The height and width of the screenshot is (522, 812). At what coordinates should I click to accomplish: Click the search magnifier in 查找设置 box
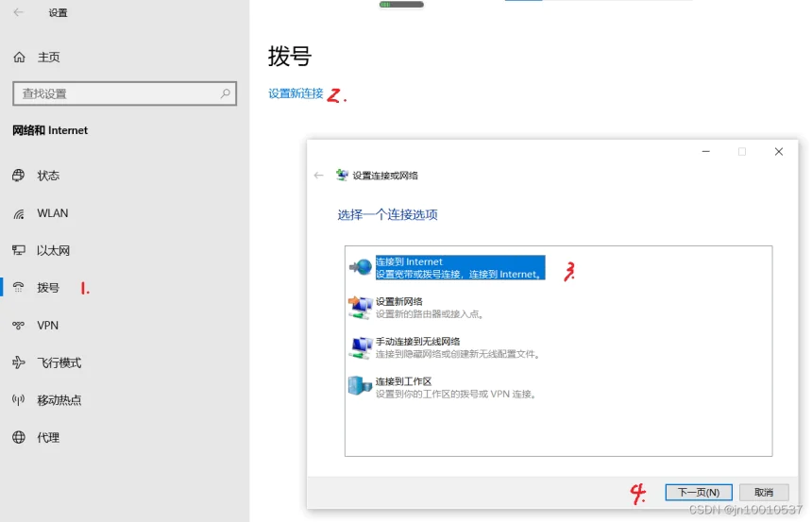226,93
